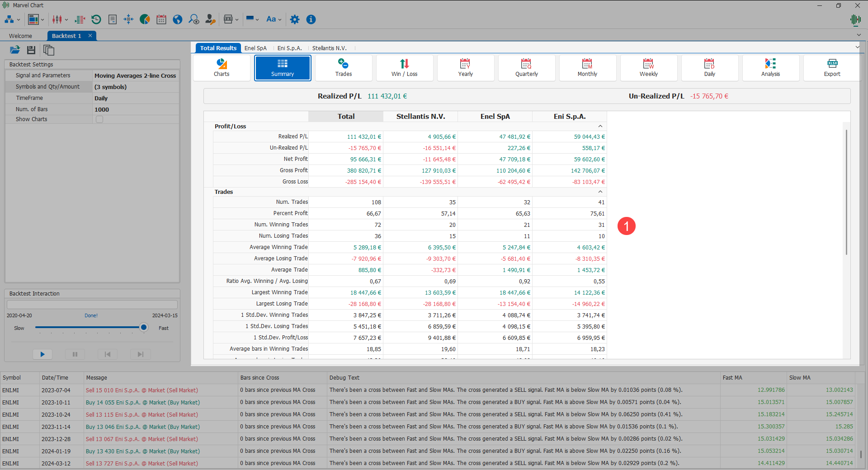Open the Yearly results view
The width and height of the screenshot is (868, 470).
click(x=466, y=68)
